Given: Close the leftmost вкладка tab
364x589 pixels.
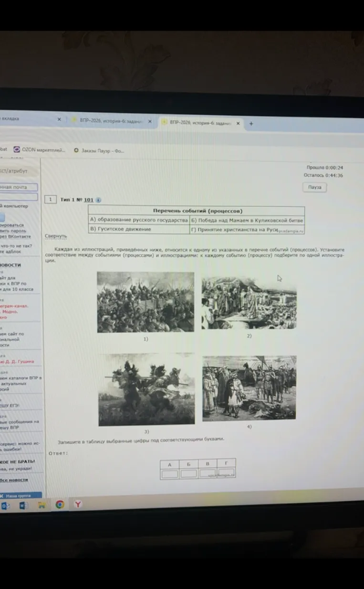Looking at the screenshot, I should pyautogui.click(x=59, y=119).
